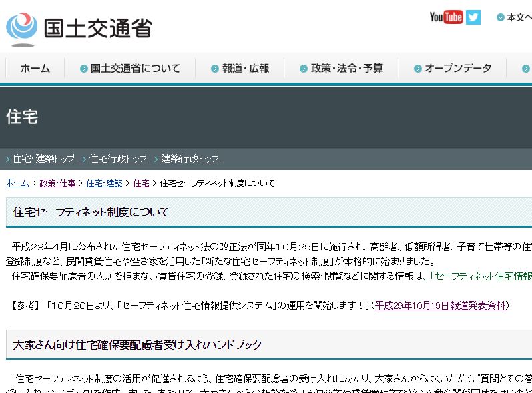Open the Twitter bird icon
Viewport: 532px width, 393px height.
pyautogui.click(x=473, y=17)
